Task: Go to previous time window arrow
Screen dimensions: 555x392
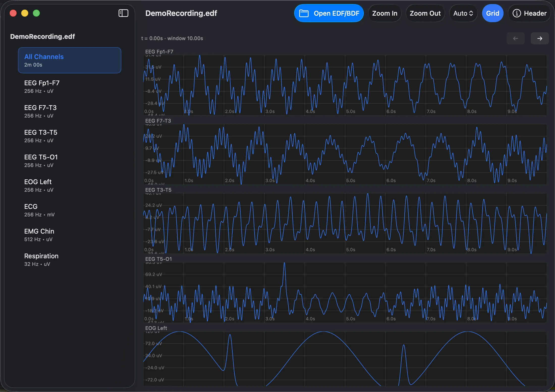Action: coord(515,38)
